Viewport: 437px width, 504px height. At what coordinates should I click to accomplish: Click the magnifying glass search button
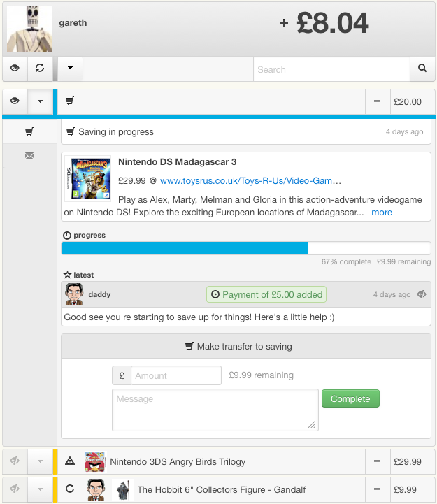(x=422, y=68)
